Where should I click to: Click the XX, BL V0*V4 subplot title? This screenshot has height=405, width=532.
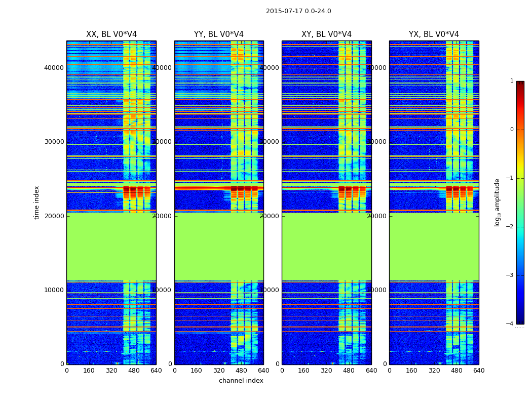pos(111,34)
